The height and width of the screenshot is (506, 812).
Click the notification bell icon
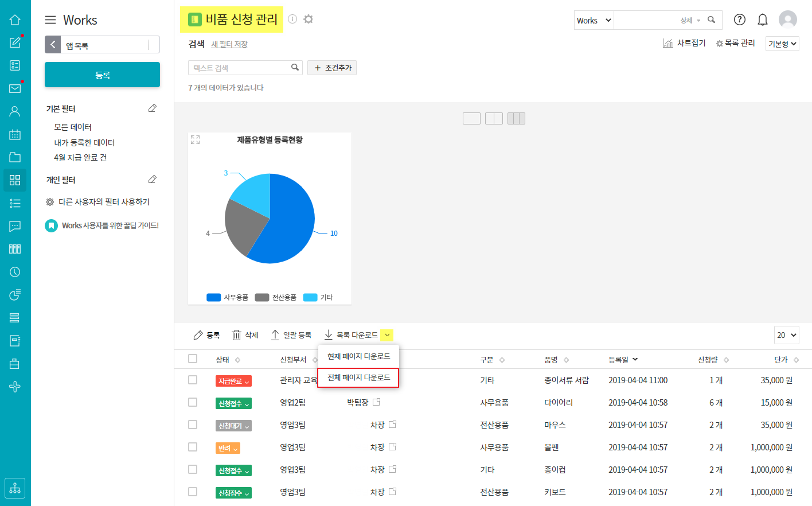(762, 20)
